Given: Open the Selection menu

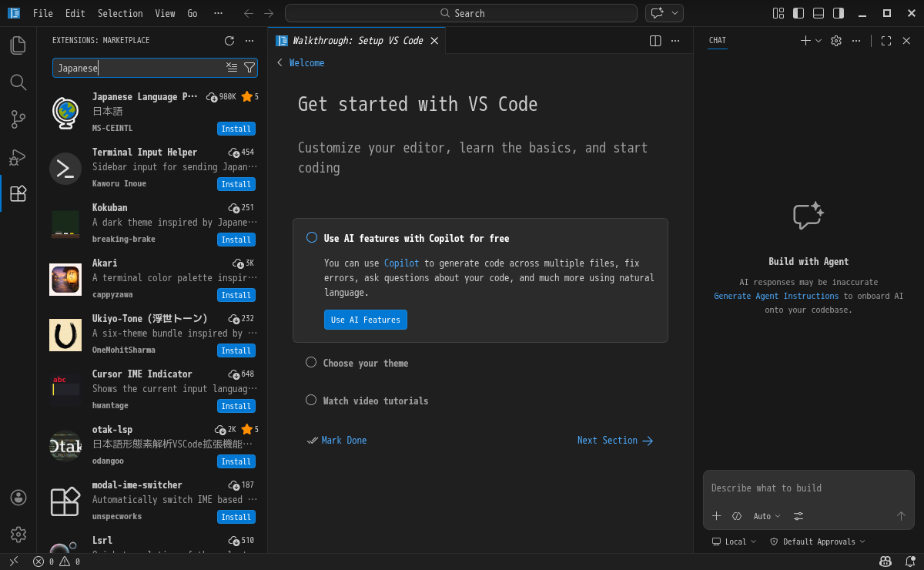Looking at the screenshot, I should pyautogui.click(x=120, y=13).
